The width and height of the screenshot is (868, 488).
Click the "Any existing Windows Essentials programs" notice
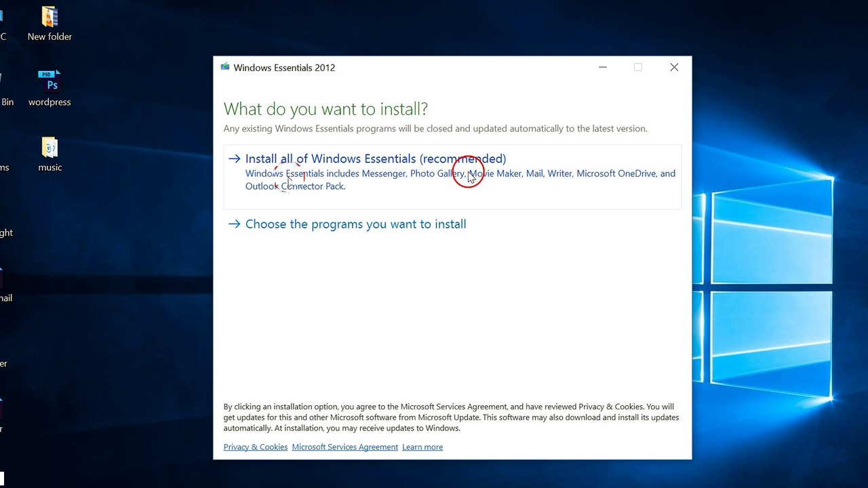435,129
